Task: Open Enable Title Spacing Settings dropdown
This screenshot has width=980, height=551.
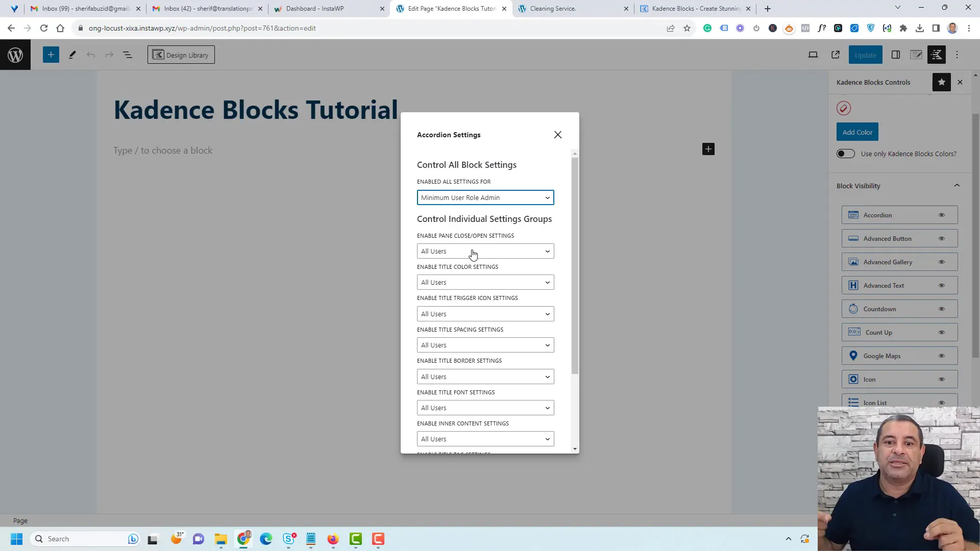Action: pos(485,345)
